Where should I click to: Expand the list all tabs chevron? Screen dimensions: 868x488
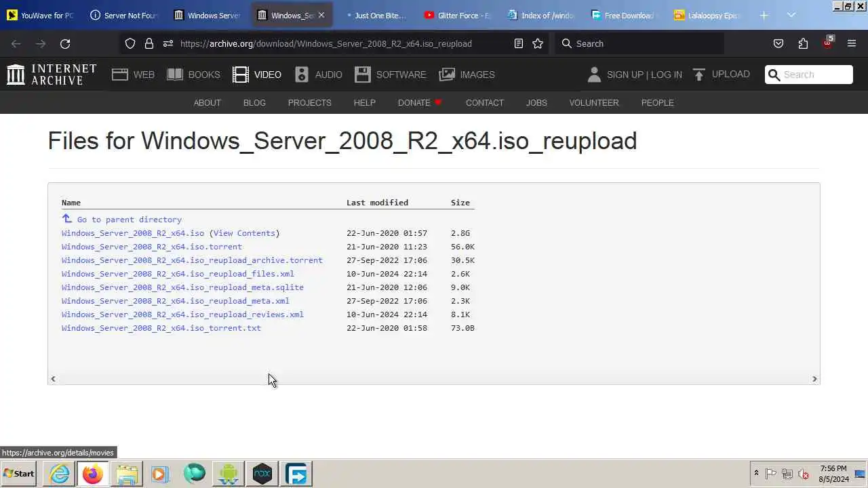tap(791, 15)
